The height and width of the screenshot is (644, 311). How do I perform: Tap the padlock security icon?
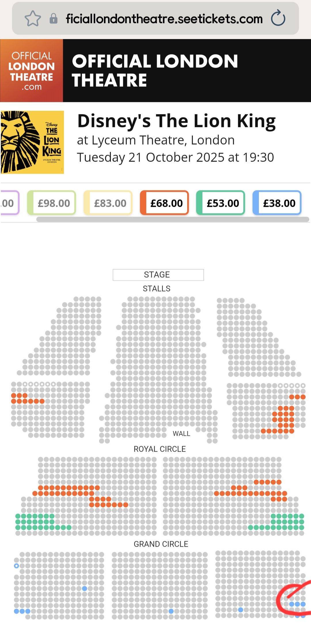(54, 19)
